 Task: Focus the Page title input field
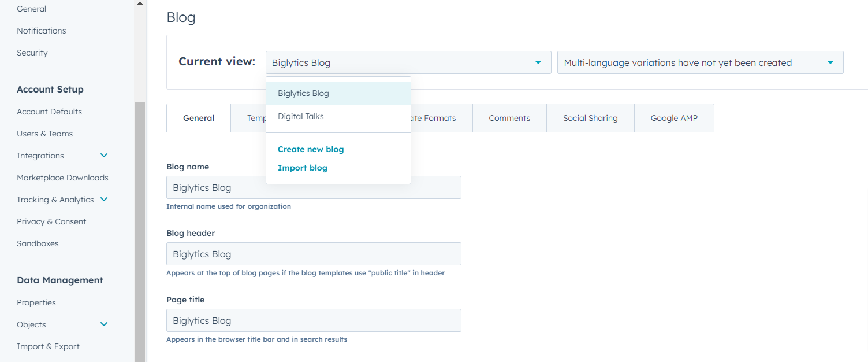click(x=314, y=320)
